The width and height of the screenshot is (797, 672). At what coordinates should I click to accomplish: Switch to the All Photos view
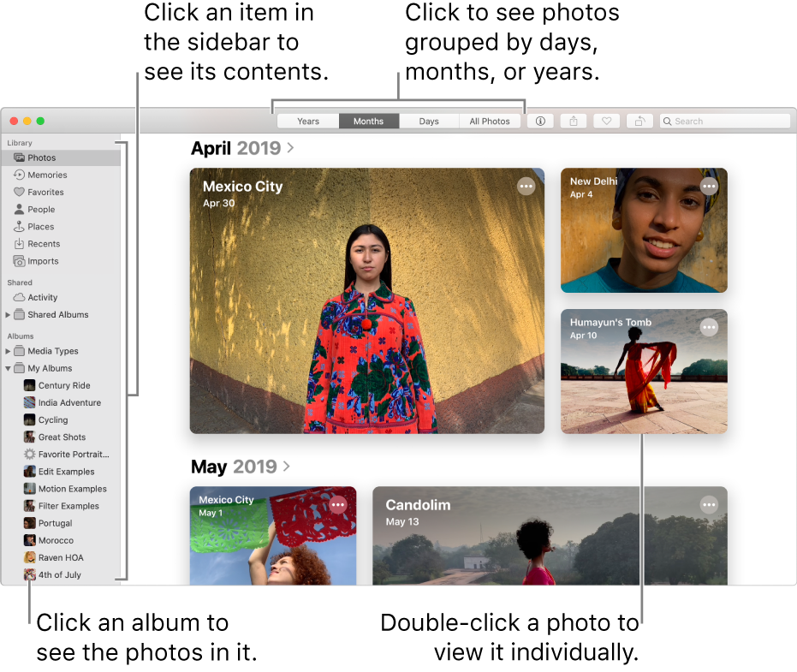(490, 121)
